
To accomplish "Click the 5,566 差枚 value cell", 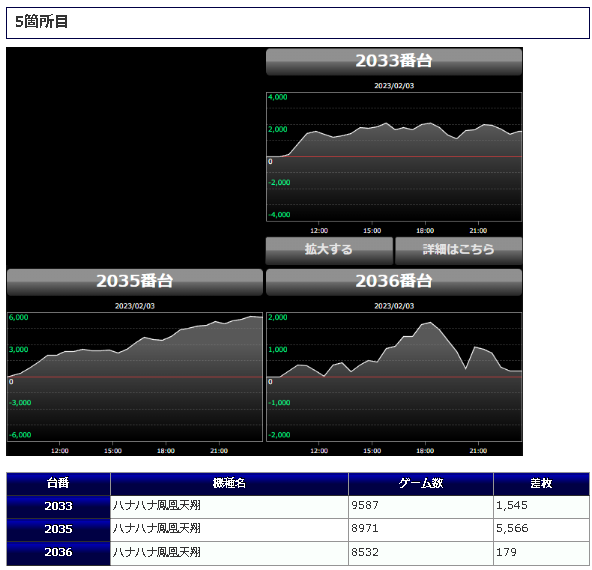I will click(x=541, y=530).
